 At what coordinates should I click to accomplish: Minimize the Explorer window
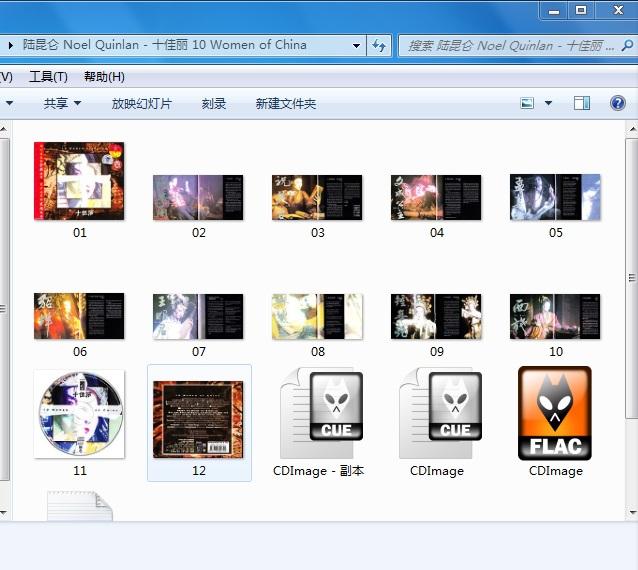[554, 11]
